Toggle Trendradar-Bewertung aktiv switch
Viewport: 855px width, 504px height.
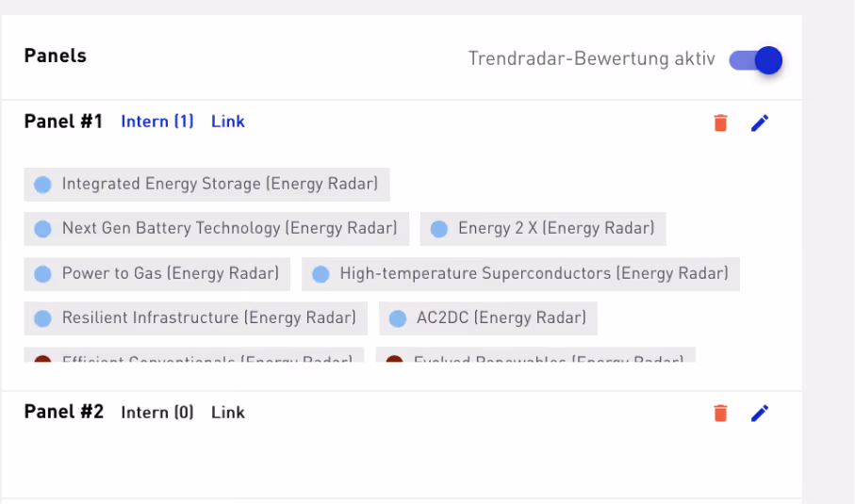click(x=756, y=60)
